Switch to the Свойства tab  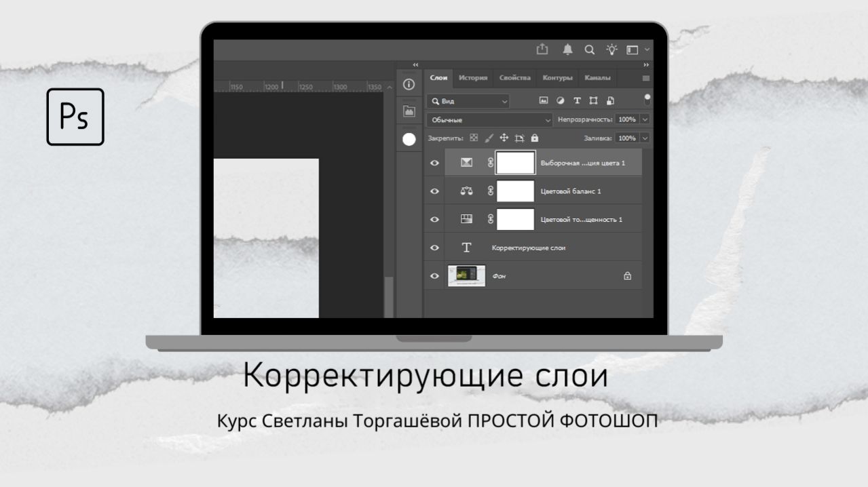click(514, 78)
